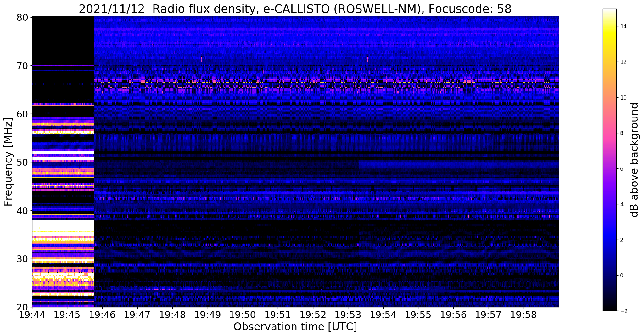Click the yellow interference line near 66 MHz
Image resolution: width=644 pixels, height=336 pixels.
pyautogui.click(x=327, y=83)
